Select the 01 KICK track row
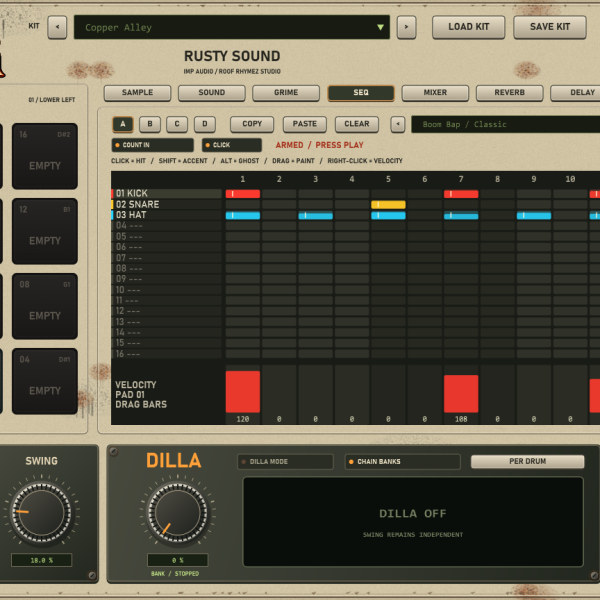Screen dimensions: 600x600 pyautogui.click(x=166, y=193)
